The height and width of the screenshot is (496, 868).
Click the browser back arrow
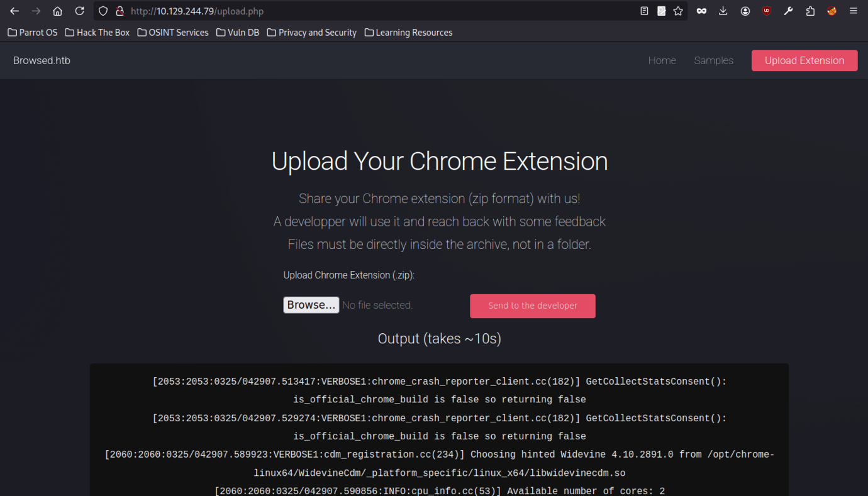click(14, 11)
